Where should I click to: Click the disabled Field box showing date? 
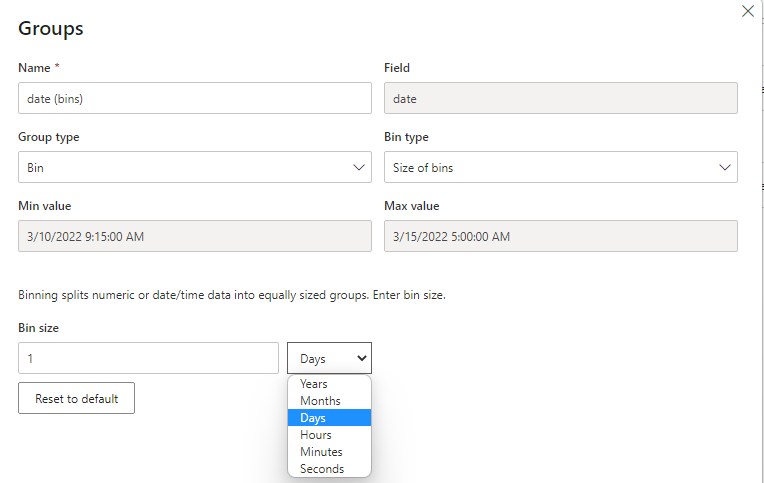(x=560, y=98)
